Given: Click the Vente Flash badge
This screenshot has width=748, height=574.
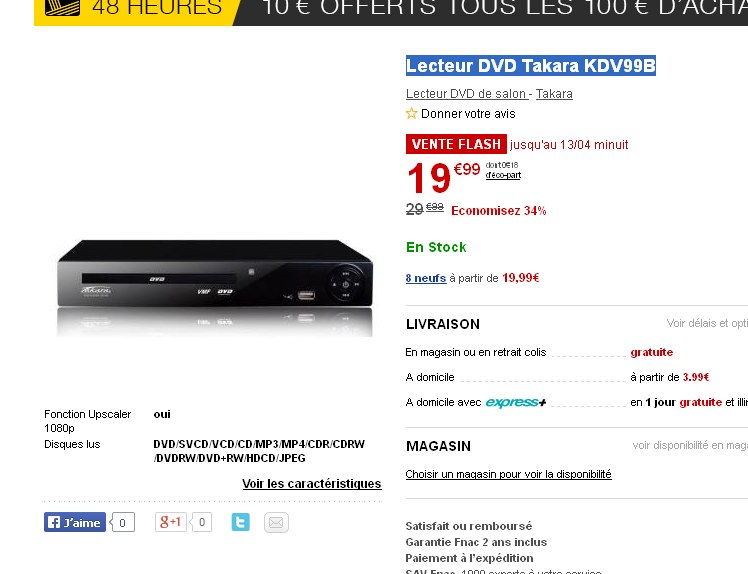Looking at the screenshot, I should (x=456, y=144).
